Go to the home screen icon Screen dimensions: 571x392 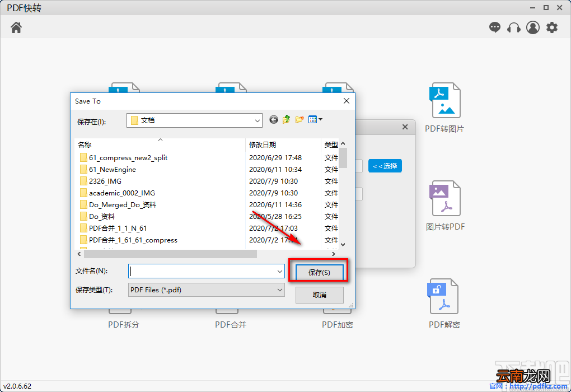click(x=16, y=27)
